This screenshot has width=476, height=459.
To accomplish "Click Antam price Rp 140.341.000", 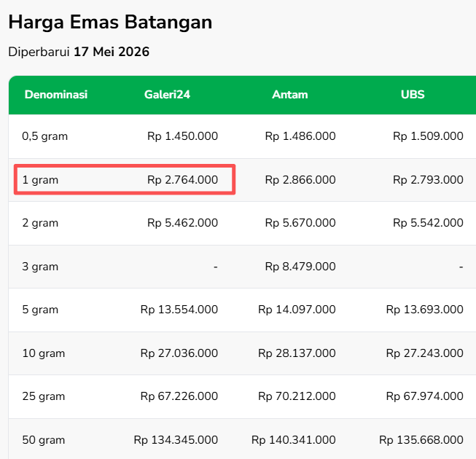I will click(294, 440).
